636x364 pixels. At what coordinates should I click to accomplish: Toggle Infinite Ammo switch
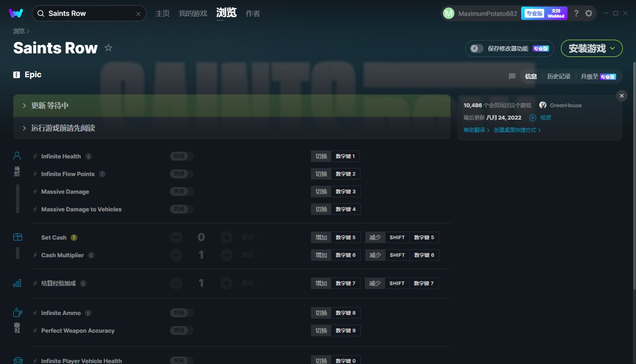[182, 313]
